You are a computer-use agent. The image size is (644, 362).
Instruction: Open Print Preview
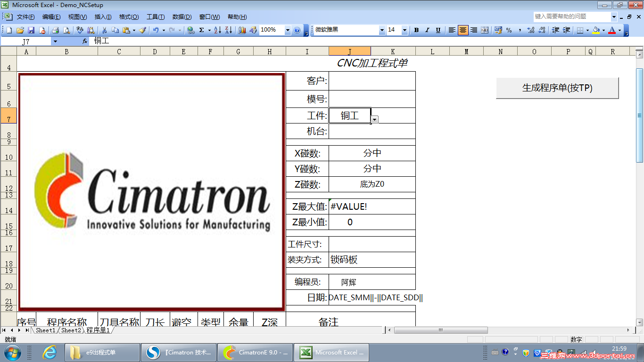tap(66, 30)
